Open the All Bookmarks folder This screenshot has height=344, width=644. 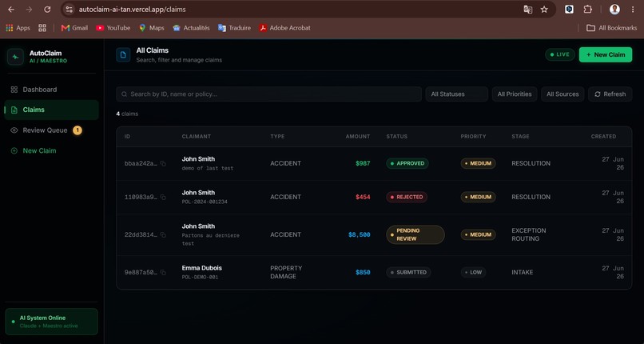coord(611,28)
